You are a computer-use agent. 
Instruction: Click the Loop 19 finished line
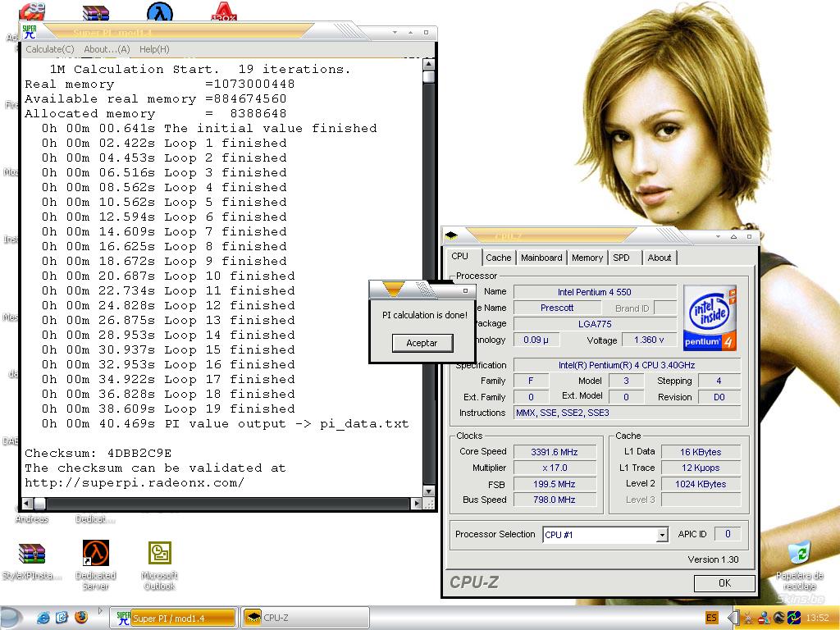click(168, 409)
